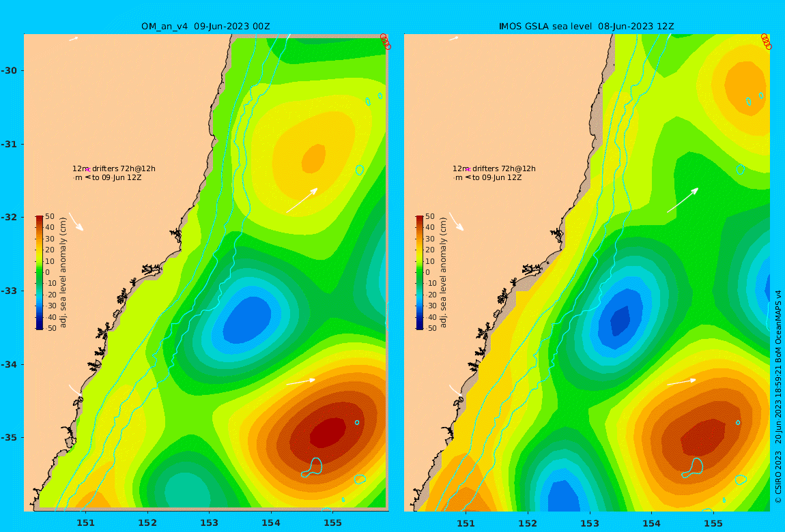Click the IMOS GSLA sea level title
This screenshot has width=785, height=532.
coord(586,27)
